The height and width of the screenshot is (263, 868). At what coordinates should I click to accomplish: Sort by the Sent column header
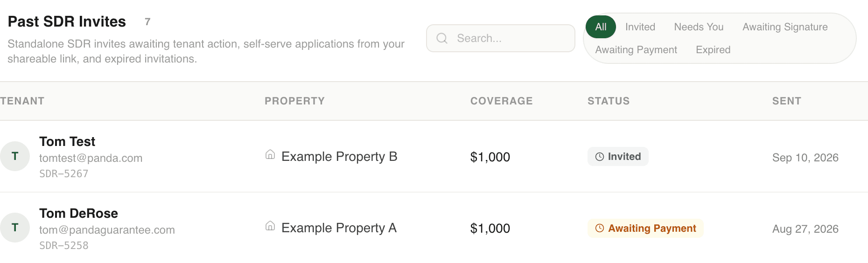[786, 101]
